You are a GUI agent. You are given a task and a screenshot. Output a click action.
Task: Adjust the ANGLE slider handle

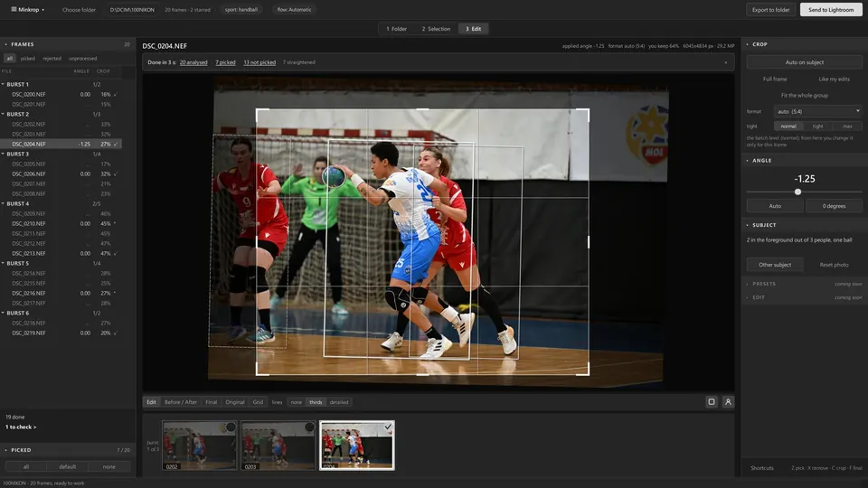tap(797, 192)
